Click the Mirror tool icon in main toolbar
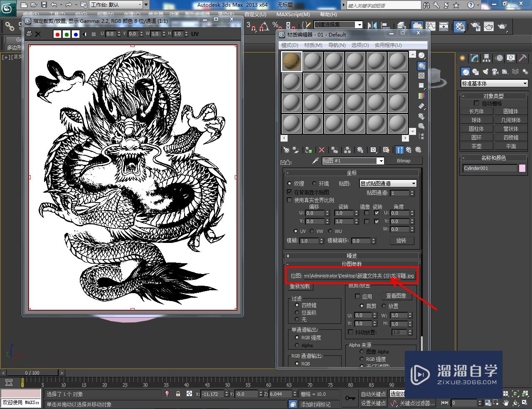 [x=372, y=26]
